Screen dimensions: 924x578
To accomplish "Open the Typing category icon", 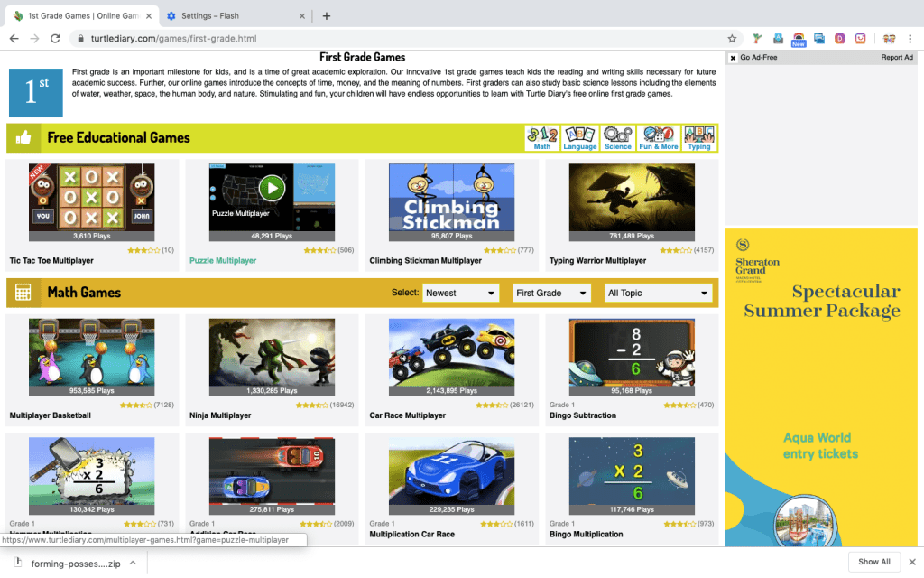I will 699,137.
